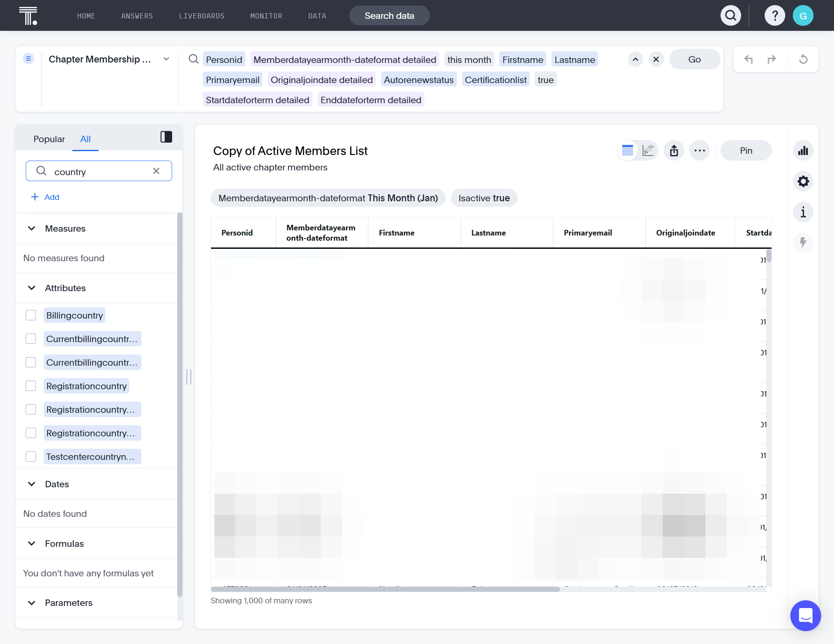Open the settings gear icon

(x=803, y=181)
